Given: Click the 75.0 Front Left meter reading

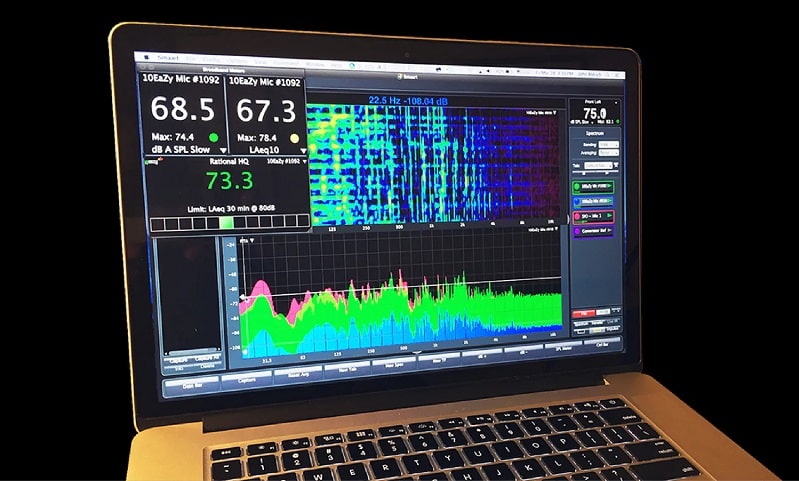Looking at the screenshot, I should pyautogui.click(x=595, y=113).
